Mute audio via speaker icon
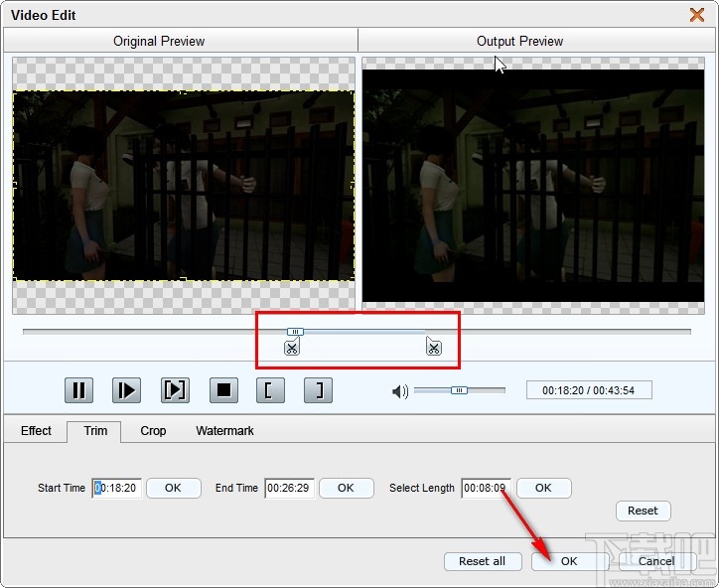 [400, 391]
